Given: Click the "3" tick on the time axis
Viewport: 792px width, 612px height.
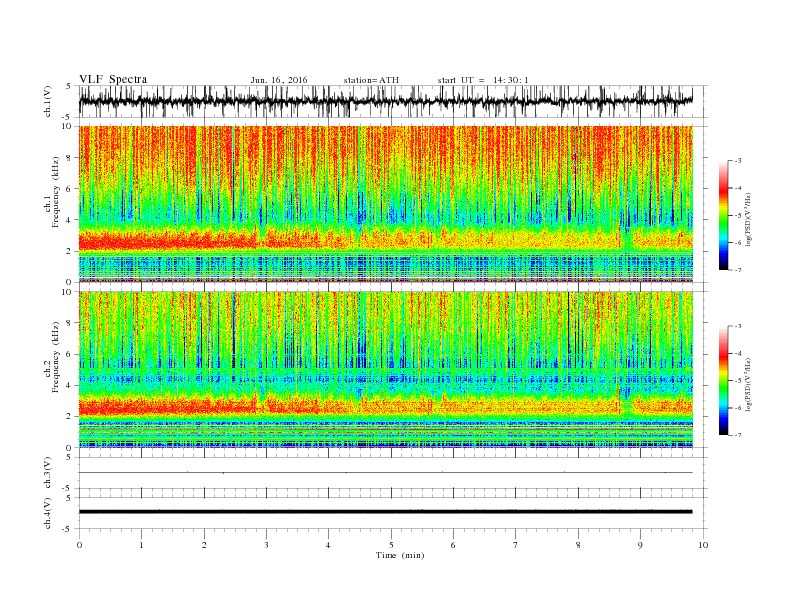Looking at the screenshot, I should click(266, 545).
